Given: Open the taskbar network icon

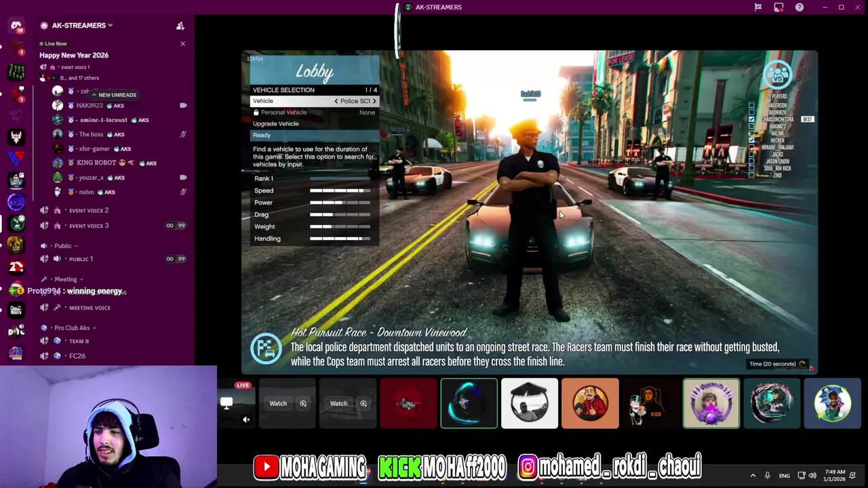Looking at the screenshot, I should tap(801, 476).
